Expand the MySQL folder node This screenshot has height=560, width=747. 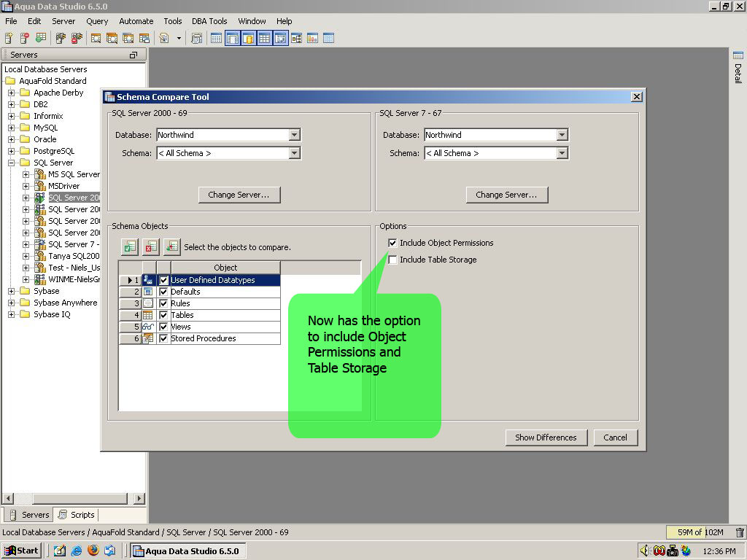click(12, 128)
